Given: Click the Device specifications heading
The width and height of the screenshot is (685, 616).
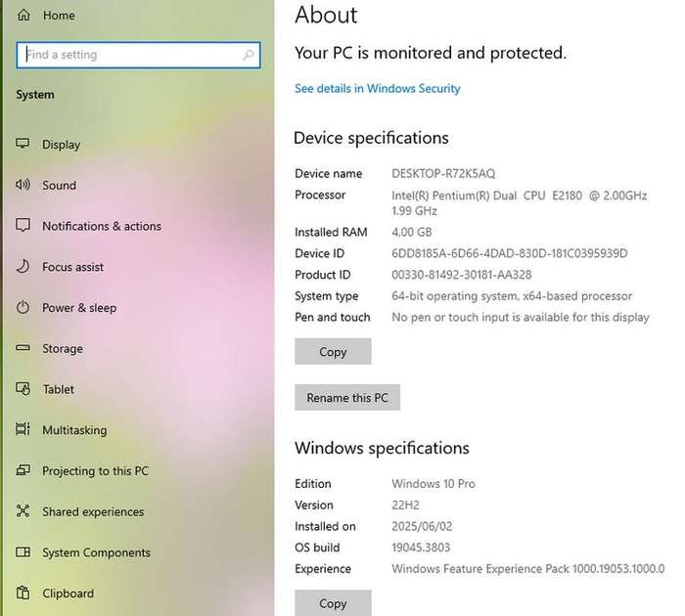Looking at the screenshot, I should tap(371, 138).
